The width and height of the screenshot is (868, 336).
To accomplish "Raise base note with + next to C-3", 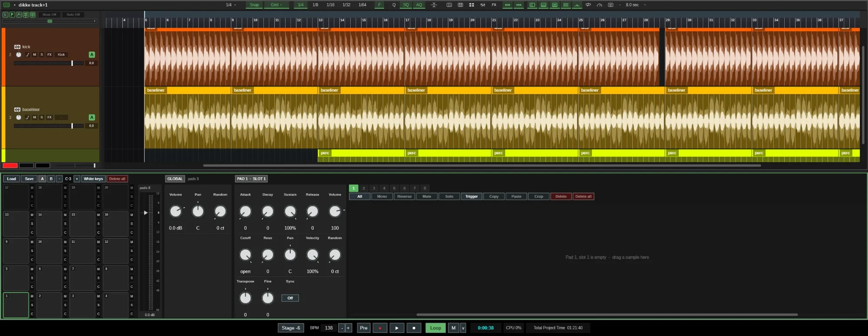I will (x=77, y=179).
